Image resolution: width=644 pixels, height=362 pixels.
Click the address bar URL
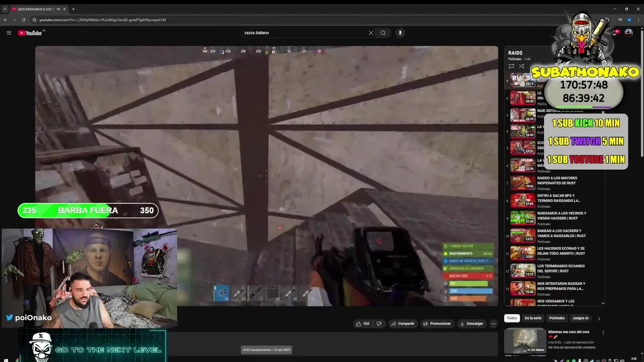tap(103, 20)
